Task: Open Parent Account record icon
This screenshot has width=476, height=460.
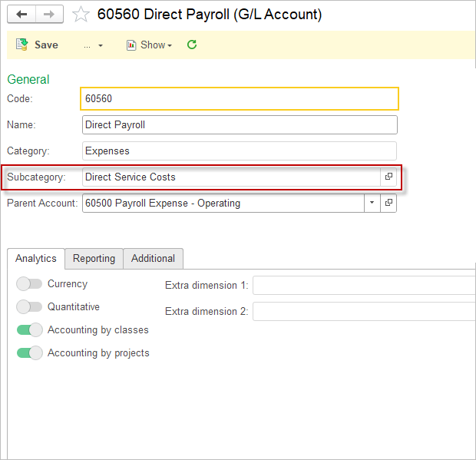Action: click(x=388, y=204)
